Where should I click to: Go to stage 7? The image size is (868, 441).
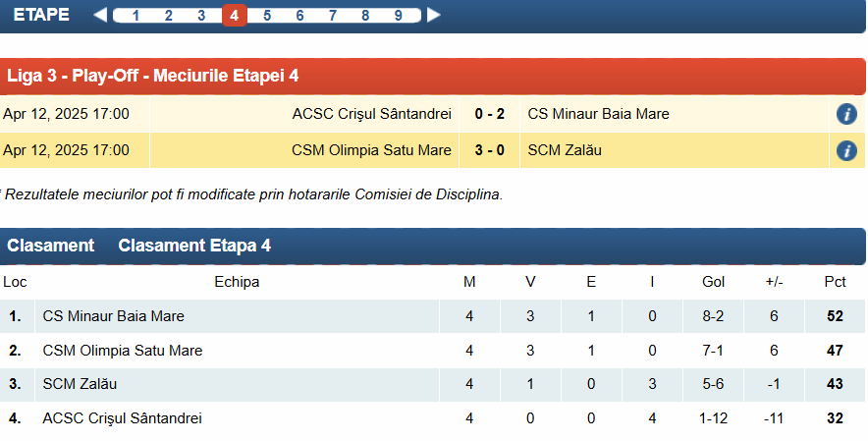(x=332, y=16)
